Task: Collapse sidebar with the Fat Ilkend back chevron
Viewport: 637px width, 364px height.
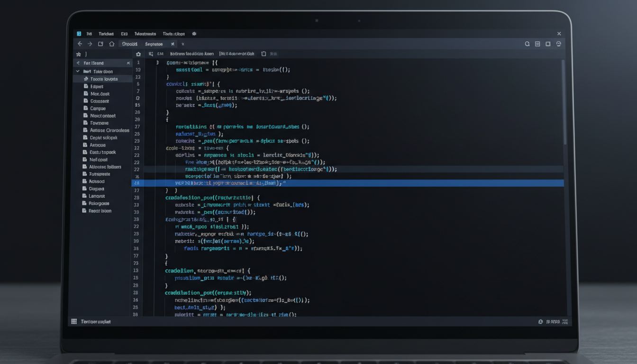Action: pyautogui.click(x=78, y=63)
